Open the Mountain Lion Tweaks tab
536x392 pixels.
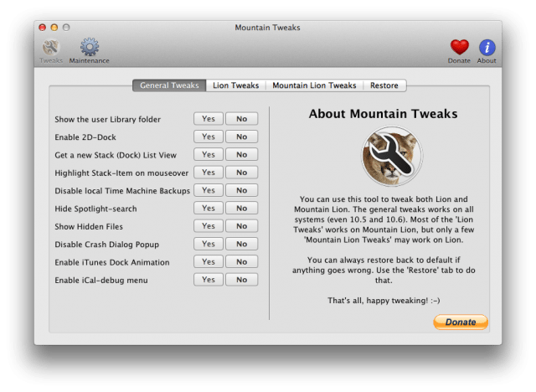click(314, 85)
